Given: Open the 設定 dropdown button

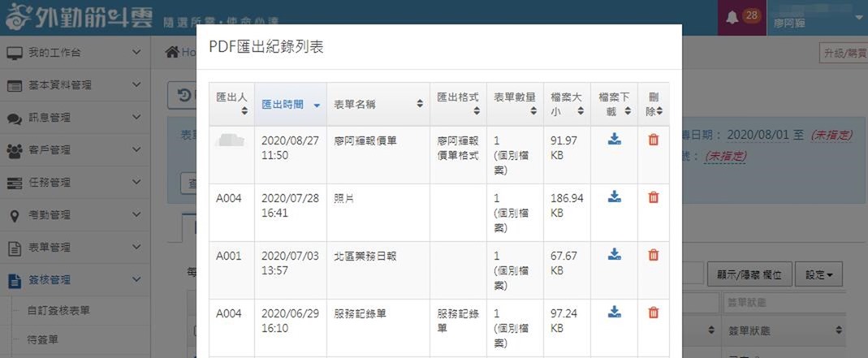Looking at the screenshot, I should [x=818, y=274].
